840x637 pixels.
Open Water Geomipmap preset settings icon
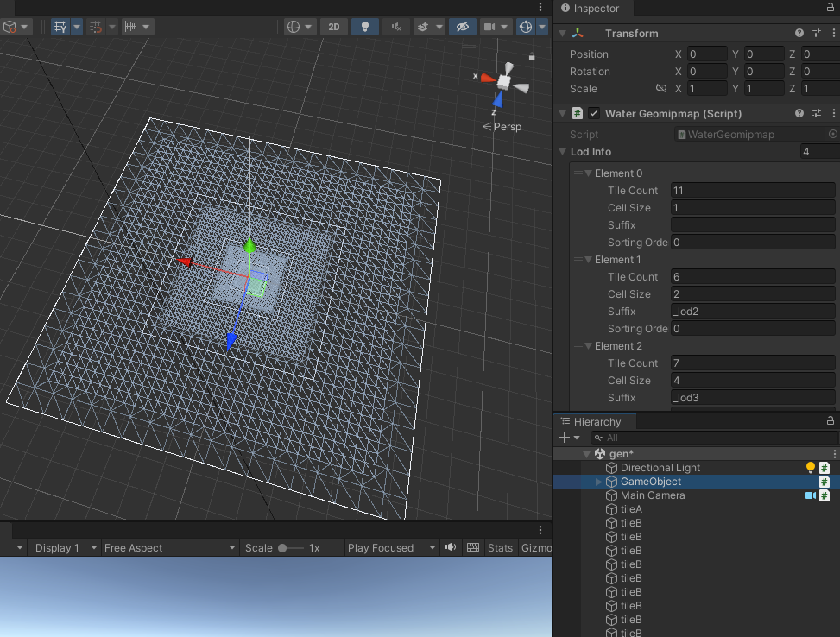(817, 113)
